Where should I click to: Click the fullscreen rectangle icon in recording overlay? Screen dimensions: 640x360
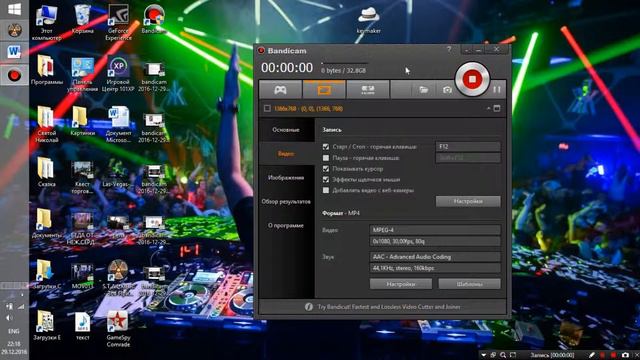513,355
